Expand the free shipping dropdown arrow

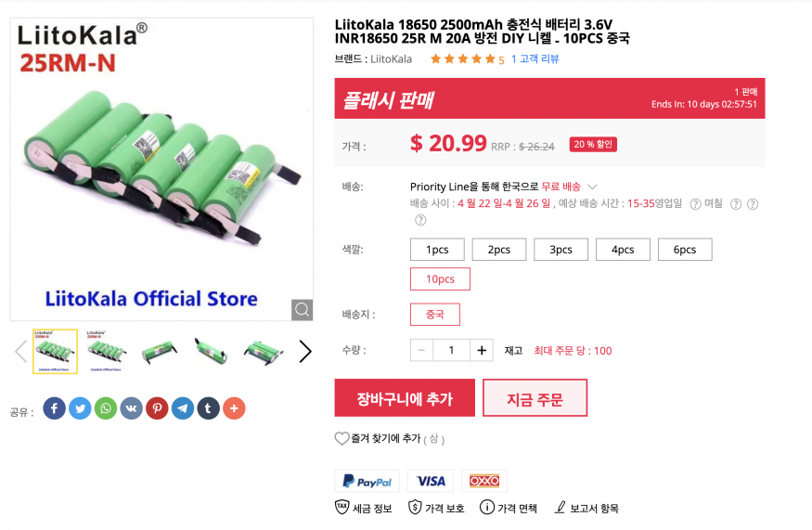[593, 187]
